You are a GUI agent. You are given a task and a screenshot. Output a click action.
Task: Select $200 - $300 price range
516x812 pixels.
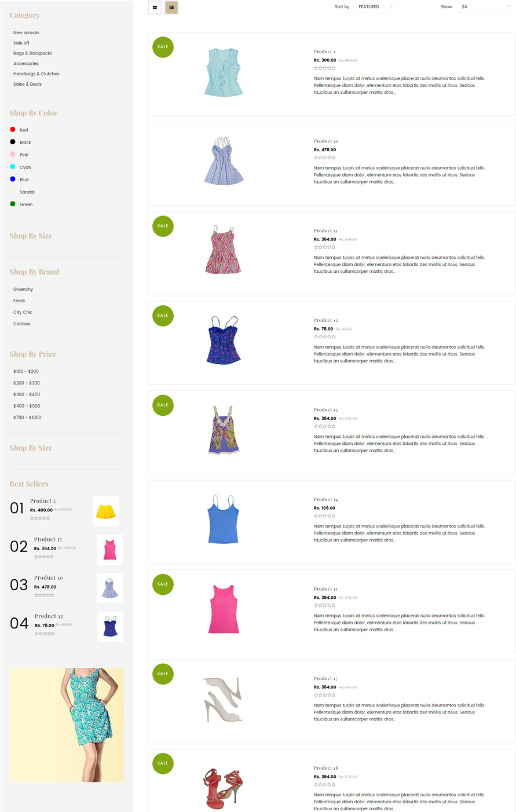[x=27, y=383]
